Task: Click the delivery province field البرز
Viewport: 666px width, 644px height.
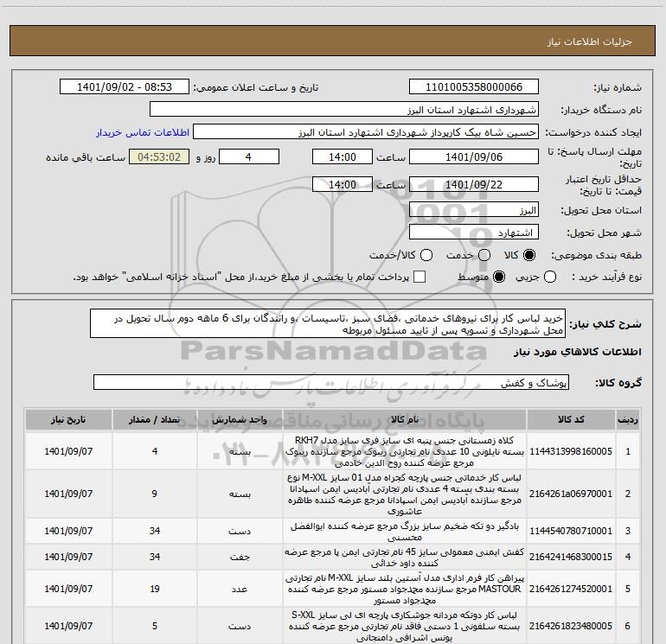Action: click(x=474, y=210)
